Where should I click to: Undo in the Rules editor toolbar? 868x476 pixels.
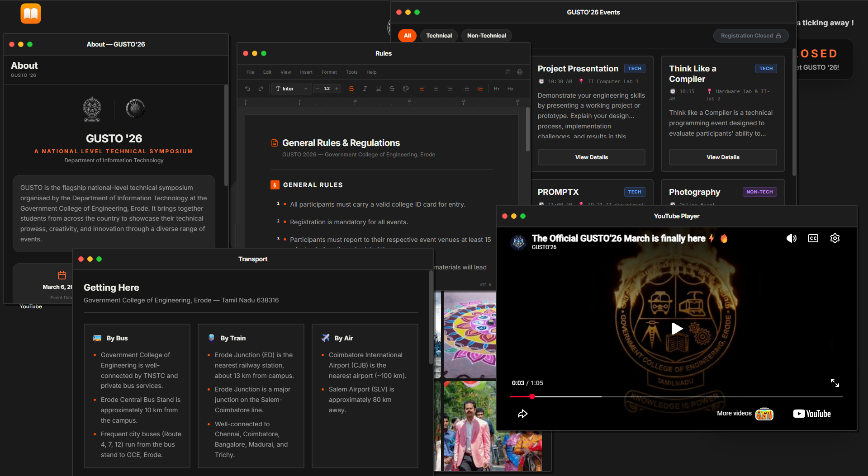click(x=247, y=89)
